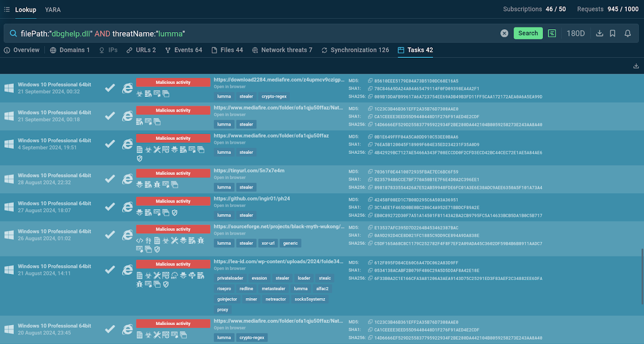Click the generic tag

point(291,243)
